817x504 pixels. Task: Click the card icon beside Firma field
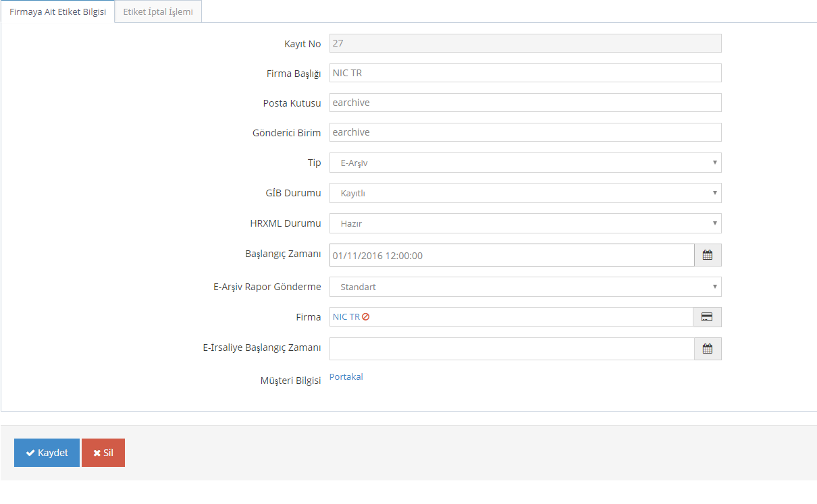click(x=707, y=317)
